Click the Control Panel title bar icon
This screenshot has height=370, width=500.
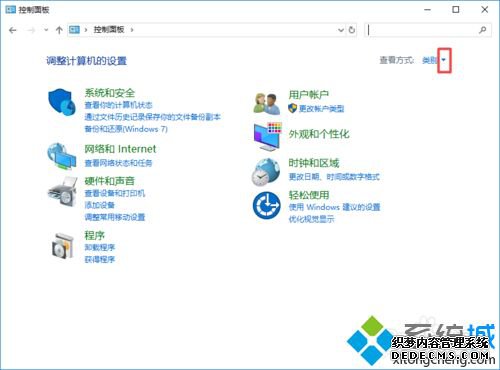10,10
